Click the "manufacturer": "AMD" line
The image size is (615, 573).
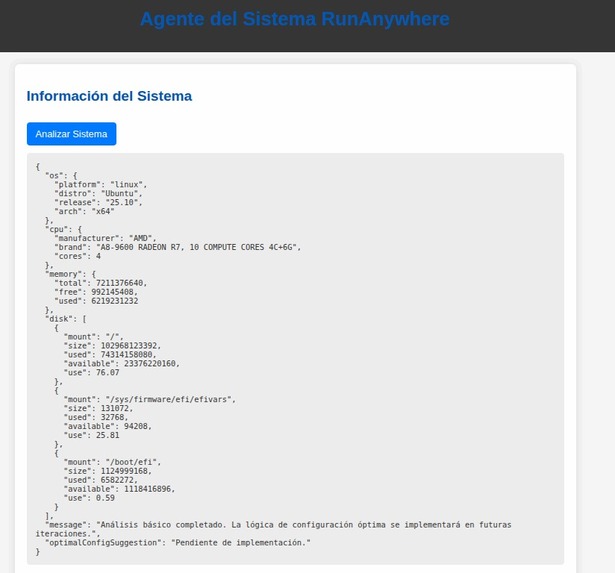[106, 238]
